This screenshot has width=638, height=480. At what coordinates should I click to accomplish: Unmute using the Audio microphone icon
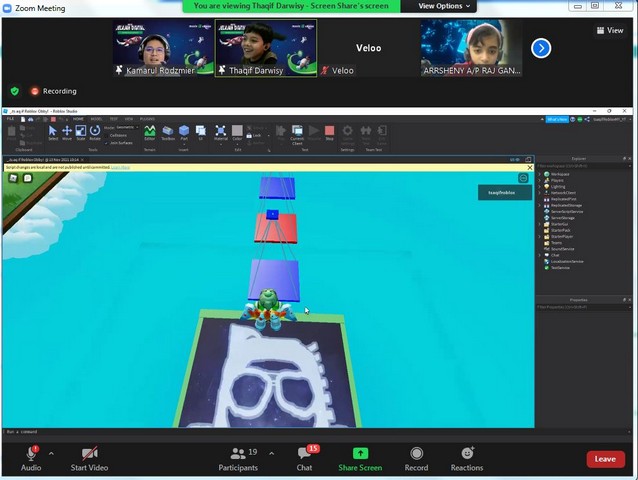[x=31, y=454]
